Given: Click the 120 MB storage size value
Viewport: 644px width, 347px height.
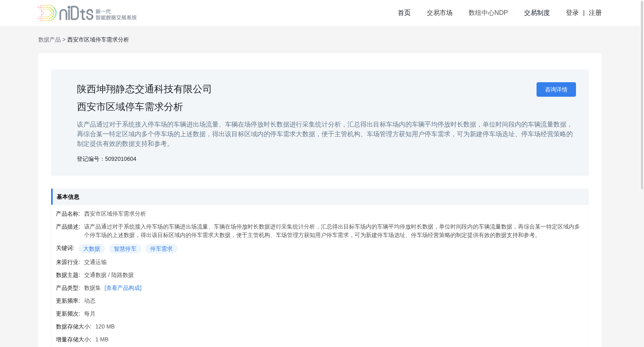Looking at the screenshot, I should tap(105, 326).
